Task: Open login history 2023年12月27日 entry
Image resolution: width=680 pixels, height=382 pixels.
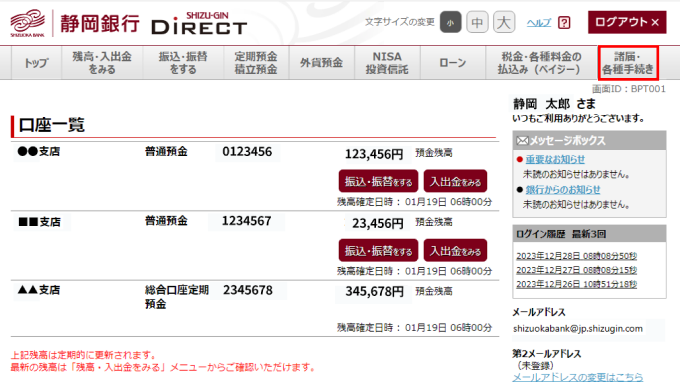Action: coord(576,270)
